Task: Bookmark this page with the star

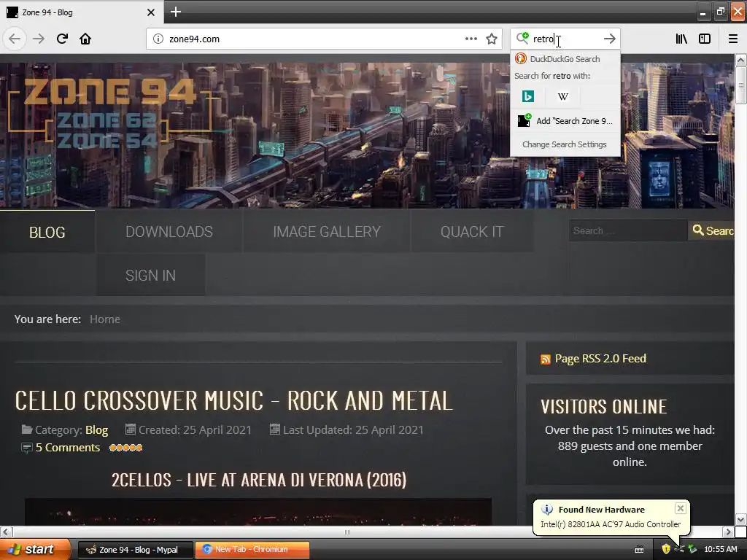Action: (x=492, y=39)
